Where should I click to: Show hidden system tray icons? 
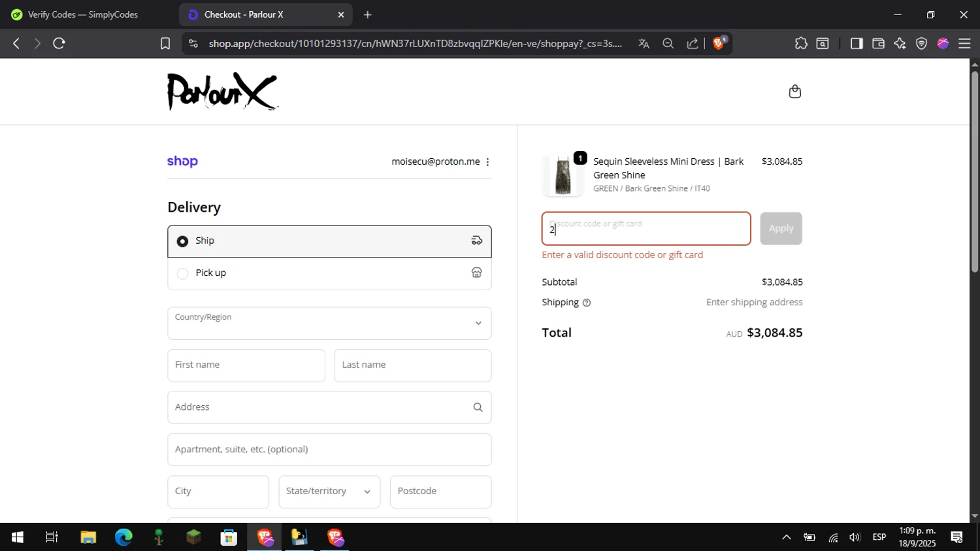(x=787, y=537)
